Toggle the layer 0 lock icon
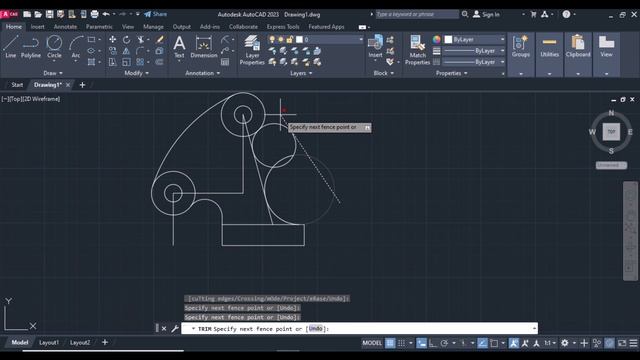Viewport: 640px width, 360px height. [289, 40]
